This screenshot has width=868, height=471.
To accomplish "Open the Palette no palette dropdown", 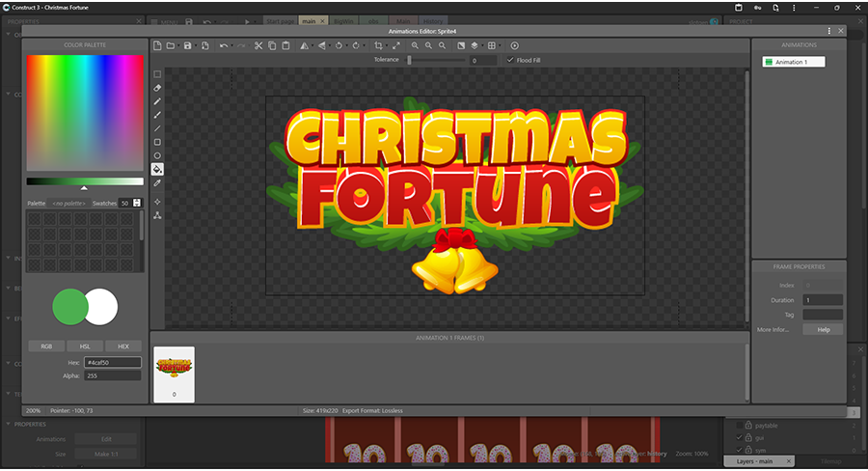I will coord(69,203).
